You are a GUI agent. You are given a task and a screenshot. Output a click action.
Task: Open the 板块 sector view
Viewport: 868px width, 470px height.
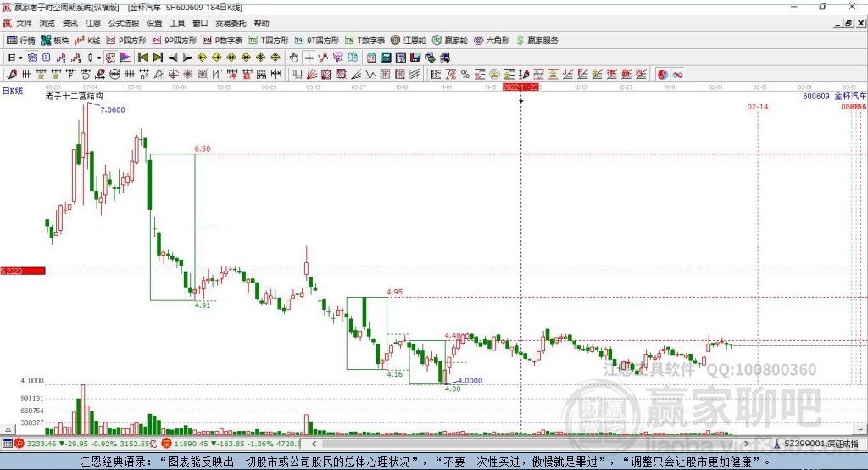pos(55,41)
